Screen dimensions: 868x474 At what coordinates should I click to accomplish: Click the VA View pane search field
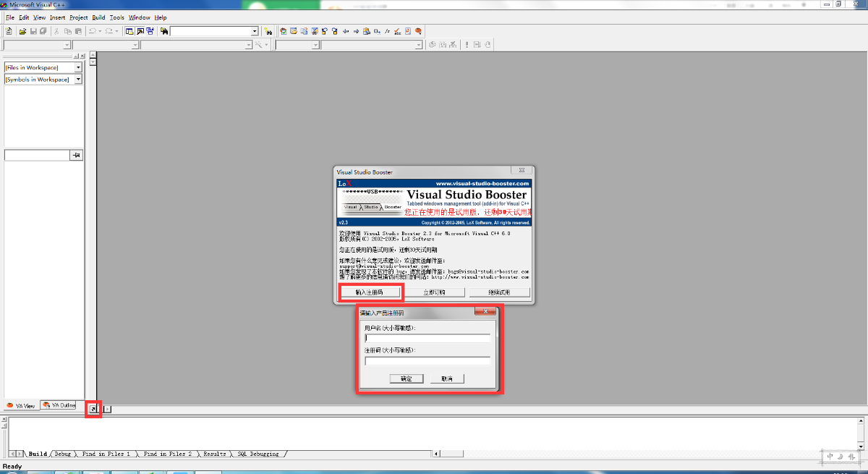pyautogui.click(x=37, y=156)
